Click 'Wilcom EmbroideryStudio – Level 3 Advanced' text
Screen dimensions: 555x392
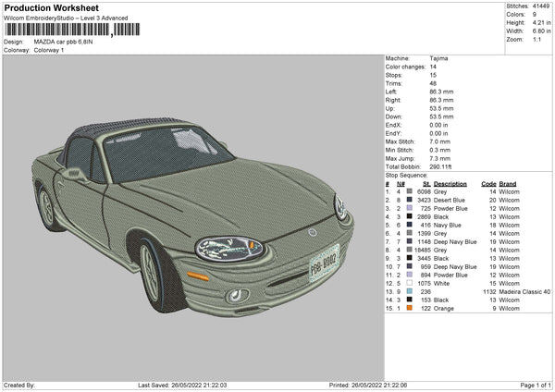point(66,18)
